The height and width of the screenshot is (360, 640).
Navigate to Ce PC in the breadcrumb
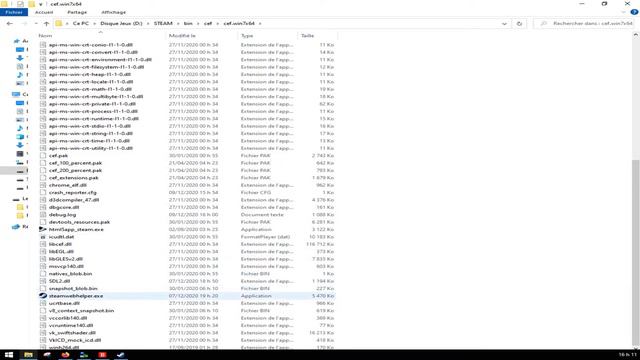[x=81, y=24]
